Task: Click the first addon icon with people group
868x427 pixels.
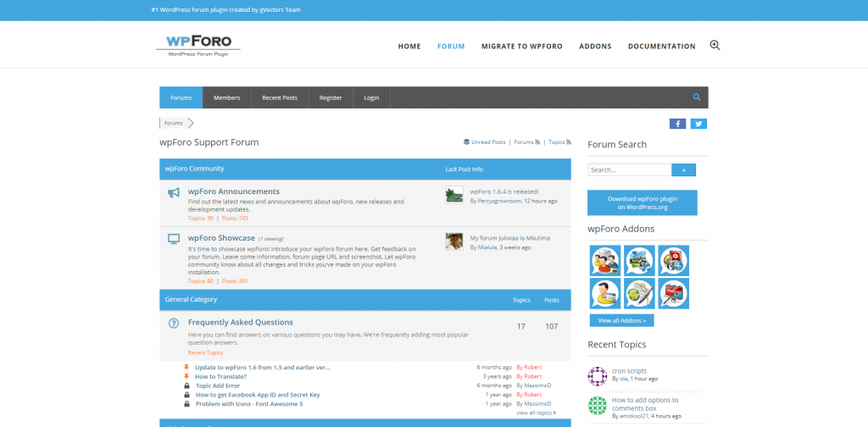Action: tap(605, 260)
